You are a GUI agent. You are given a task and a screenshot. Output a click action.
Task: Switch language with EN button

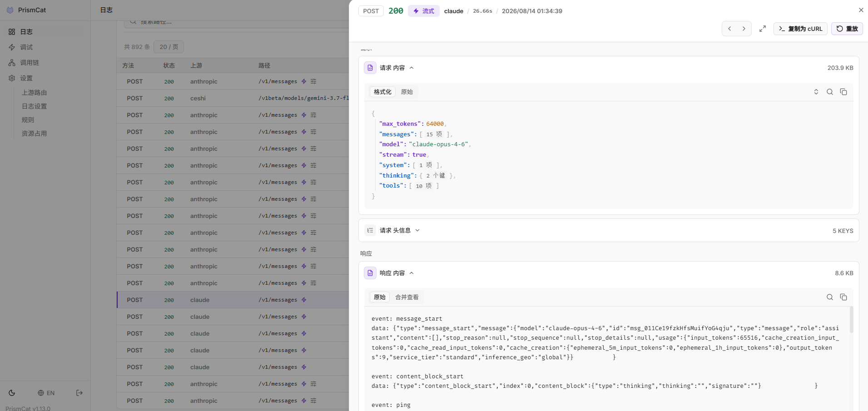(x=46, y=393)
